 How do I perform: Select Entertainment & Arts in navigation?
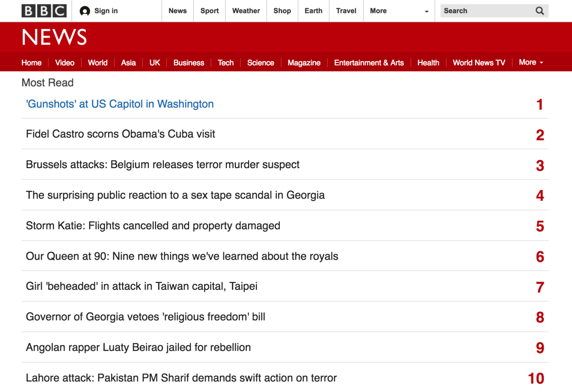click(x=368, y=63)
